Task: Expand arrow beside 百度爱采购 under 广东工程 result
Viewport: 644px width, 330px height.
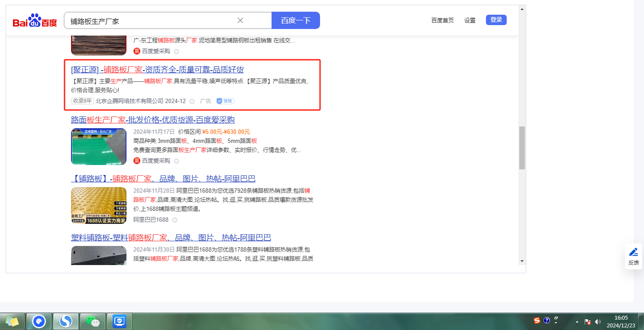Action: pos(176,52)
